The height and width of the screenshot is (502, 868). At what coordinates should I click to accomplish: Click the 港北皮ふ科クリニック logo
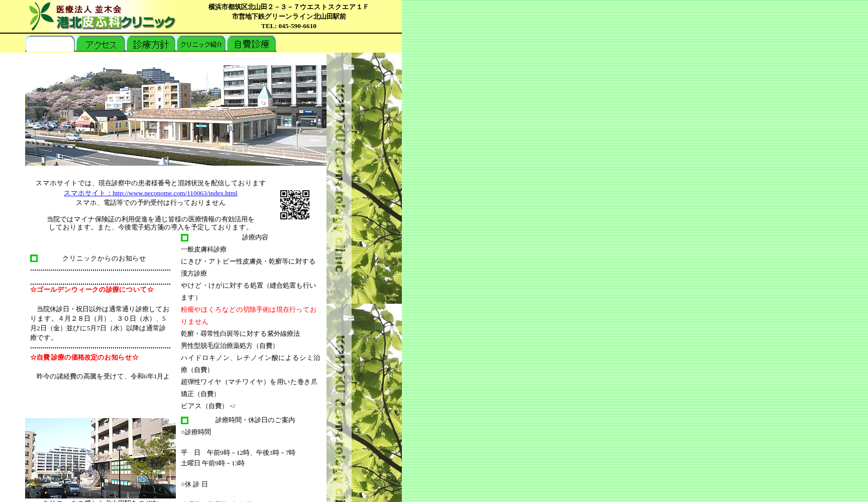pyautogui.click(x=102, y=16)
